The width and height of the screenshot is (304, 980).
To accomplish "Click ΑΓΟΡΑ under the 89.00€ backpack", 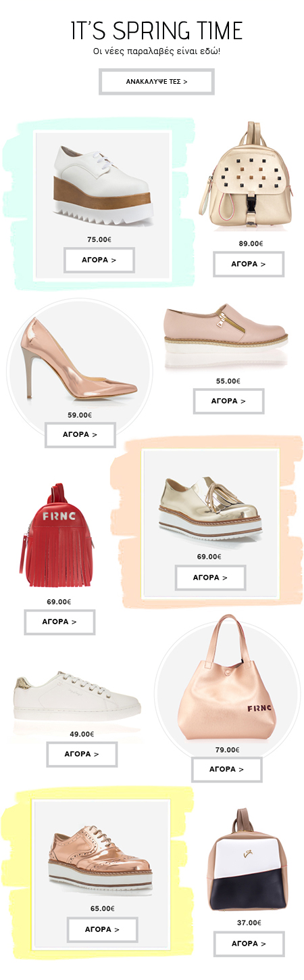I will [x=249, y=264].
